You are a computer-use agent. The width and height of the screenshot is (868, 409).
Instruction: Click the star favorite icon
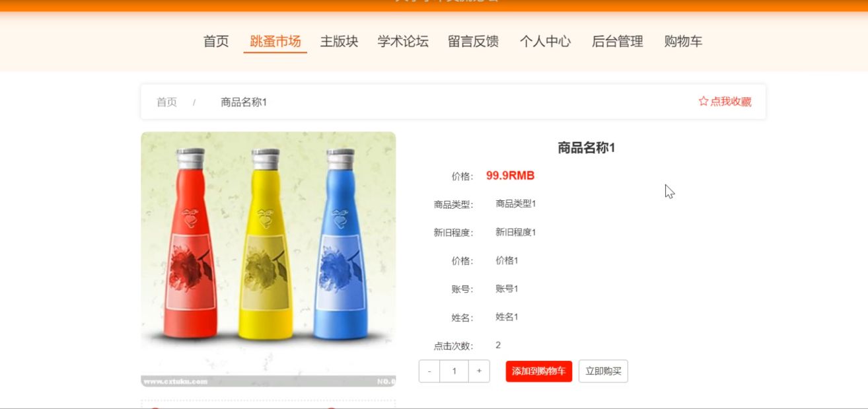704,102
